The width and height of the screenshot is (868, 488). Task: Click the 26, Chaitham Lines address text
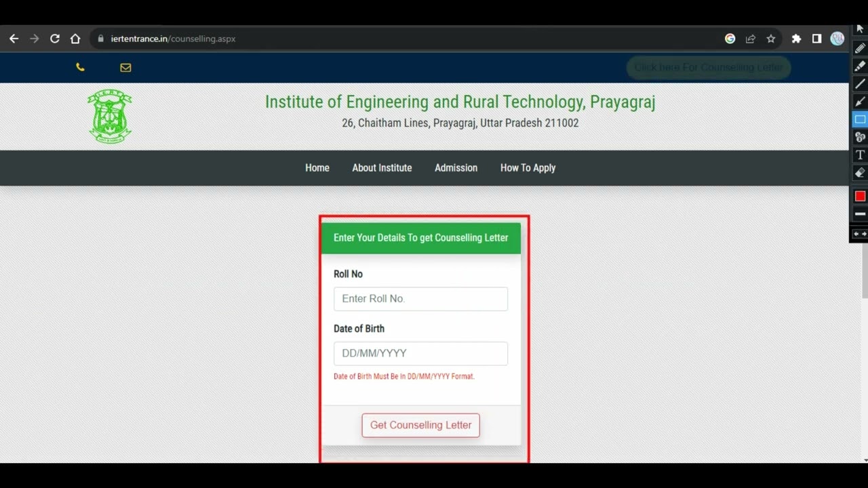(x=460, y=123)
